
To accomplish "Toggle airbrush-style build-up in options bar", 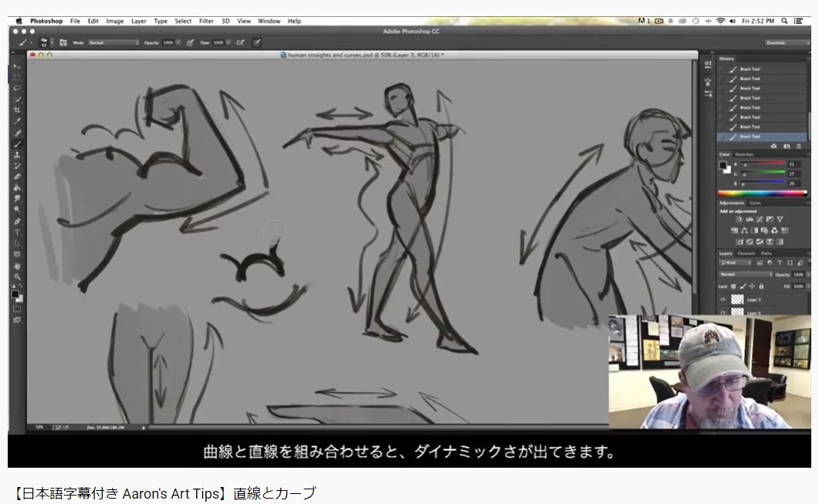I will 240,42.
